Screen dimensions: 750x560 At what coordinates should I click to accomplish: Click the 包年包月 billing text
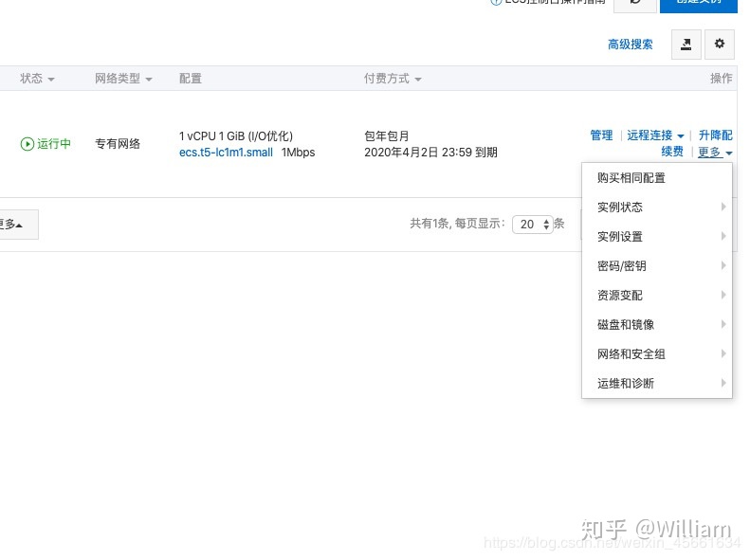[x=387, y=136]
